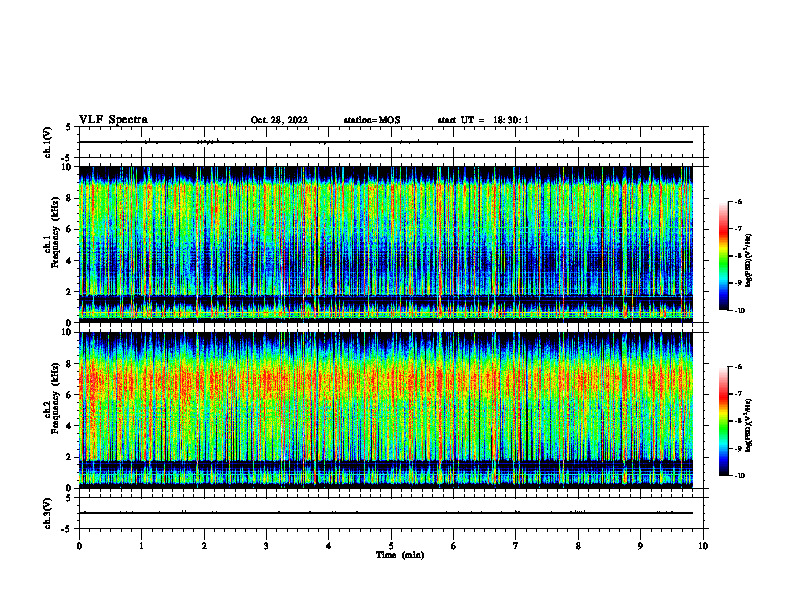Select the ch.1 colorbar "log(PSD)" label

[748, 261]
